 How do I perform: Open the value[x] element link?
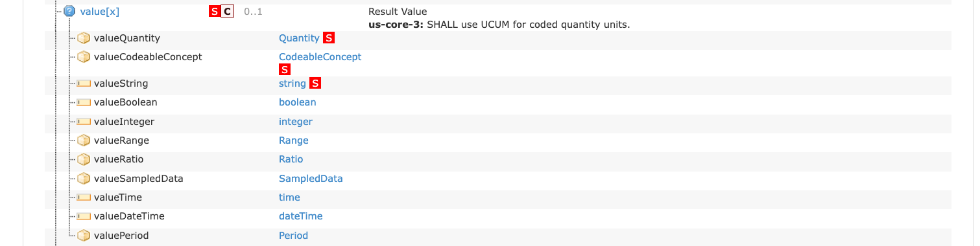(99, 11)
